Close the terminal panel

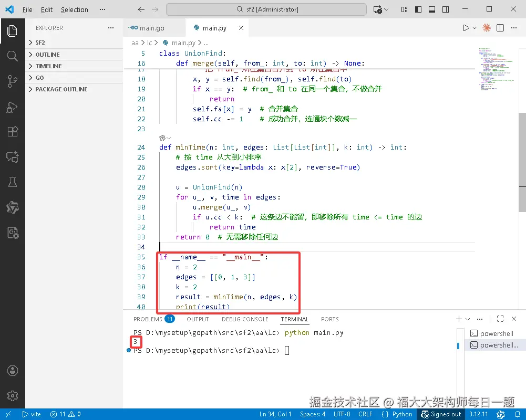[x=514, y=319]
